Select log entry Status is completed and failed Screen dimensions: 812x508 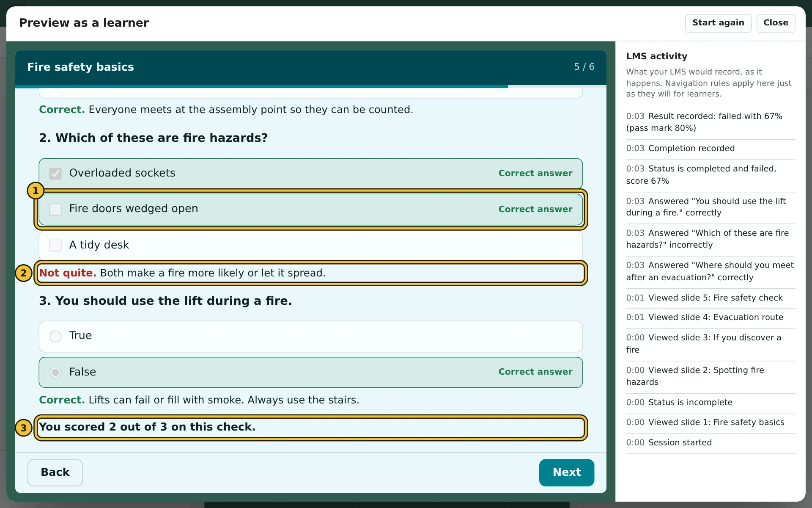(x=710, y=175)
